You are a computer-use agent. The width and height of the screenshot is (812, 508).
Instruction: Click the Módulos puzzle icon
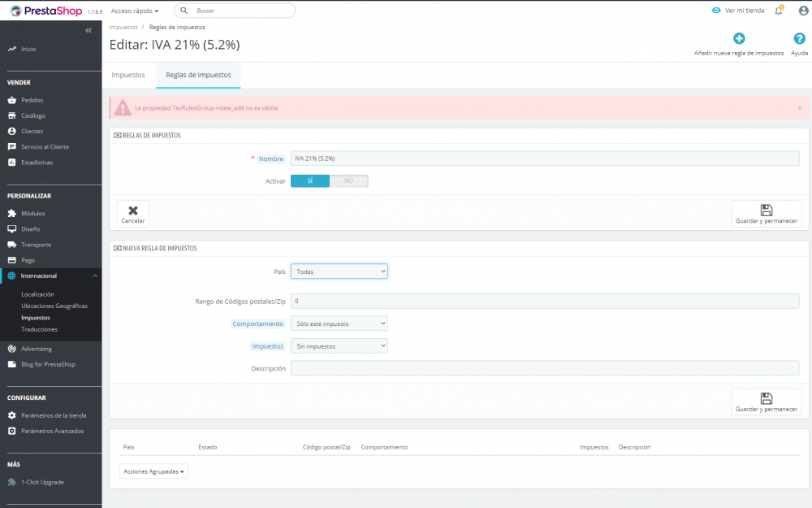tap(12, 213)
